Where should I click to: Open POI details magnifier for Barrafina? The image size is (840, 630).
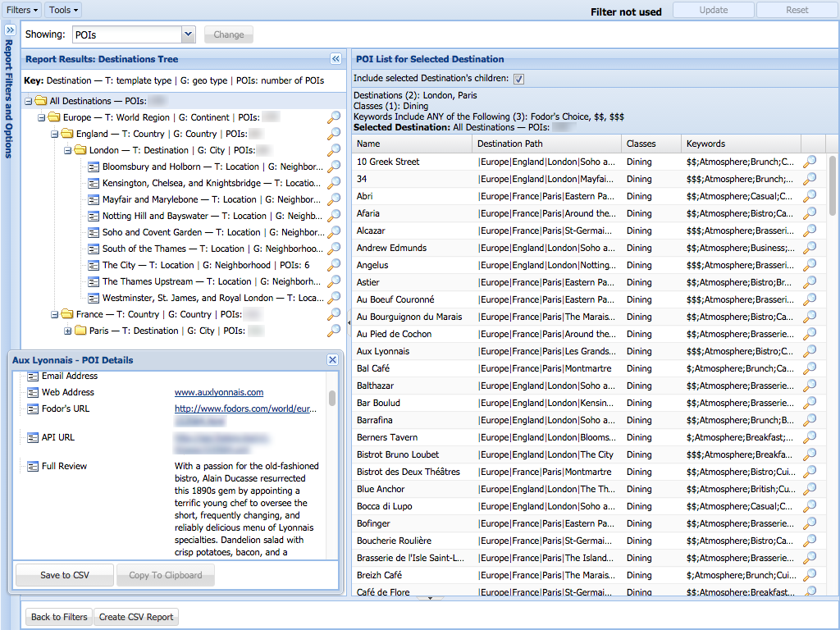point(810,420)
